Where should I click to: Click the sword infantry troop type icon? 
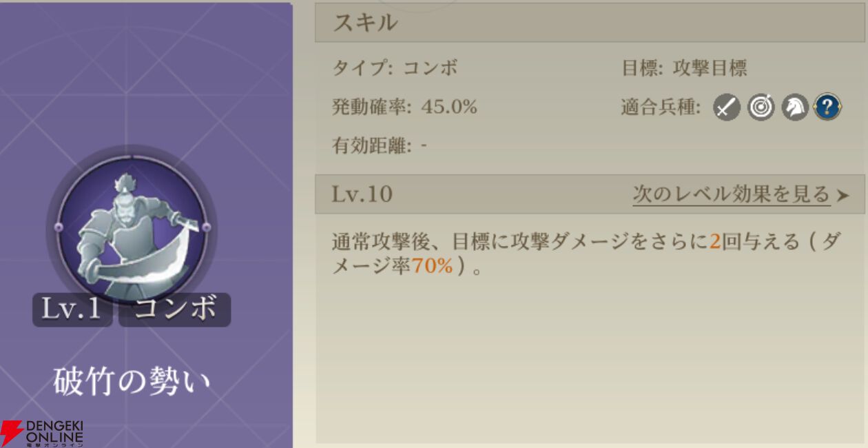click(726, 108)
